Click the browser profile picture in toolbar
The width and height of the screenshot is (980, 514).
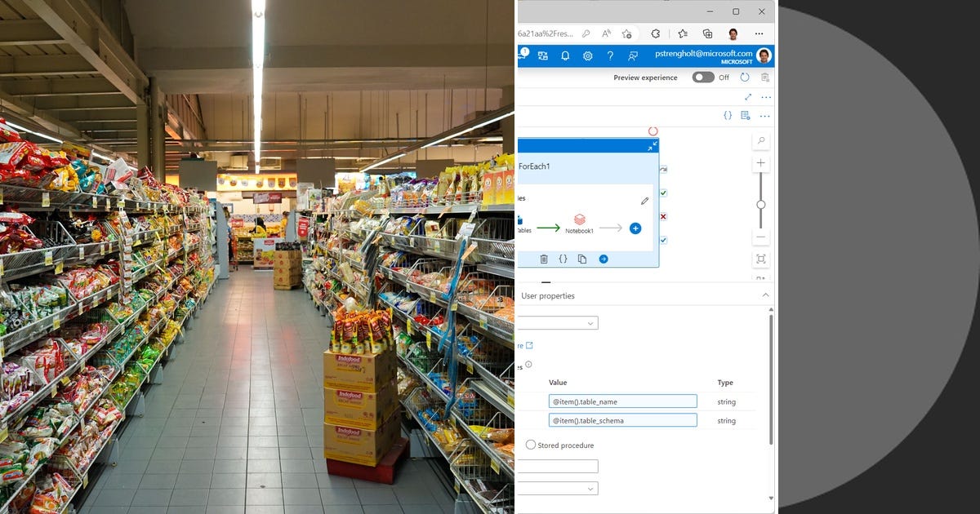[x=733, y=33]
